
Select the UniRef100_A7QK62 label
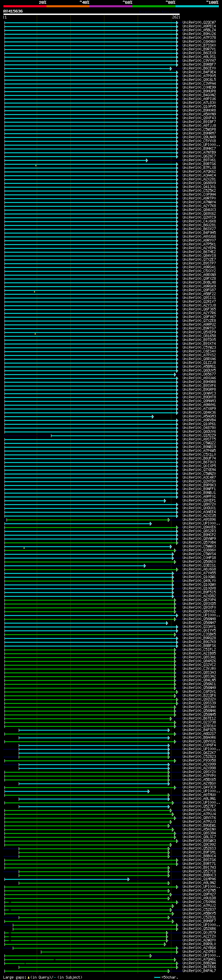pyautogui.click(x=199, y=172)
